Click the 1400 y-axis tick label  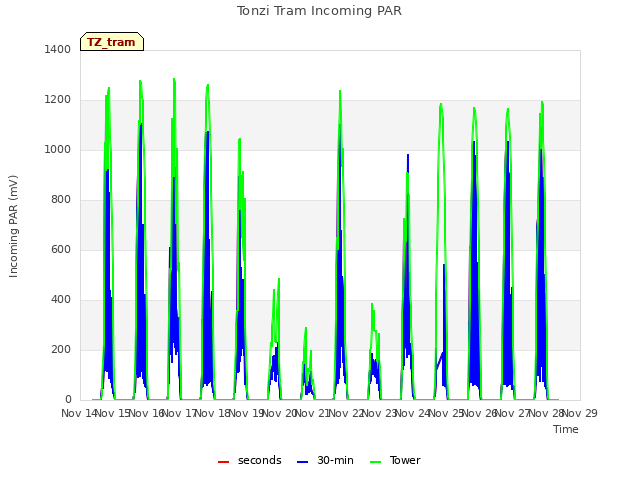point(58,49)
